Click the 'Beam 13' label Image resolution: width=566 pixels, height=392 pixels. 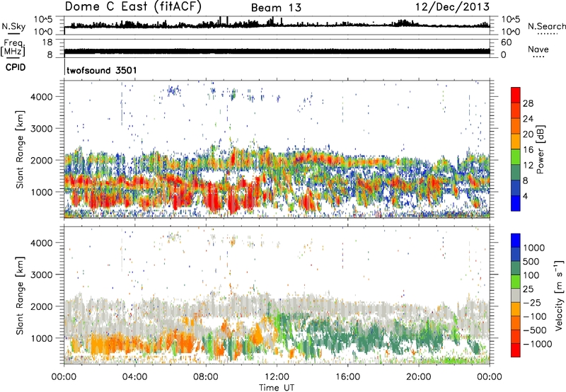click(276, 8)
